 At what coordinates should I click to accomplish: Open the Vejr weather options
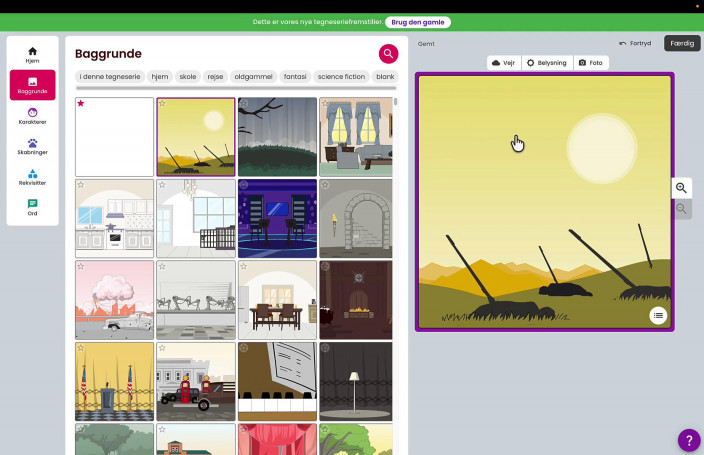(x=504, y=63)
